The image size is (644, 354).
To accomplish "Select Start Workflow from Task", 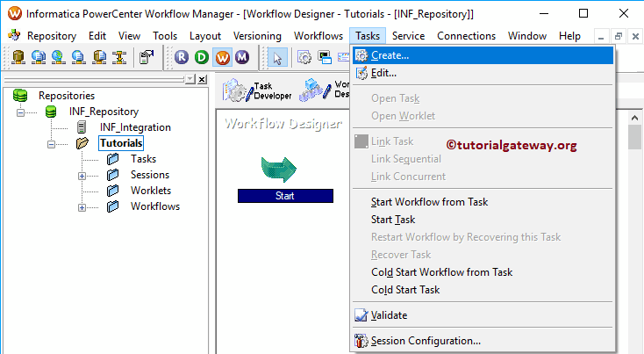I will [x=483, y=202].
